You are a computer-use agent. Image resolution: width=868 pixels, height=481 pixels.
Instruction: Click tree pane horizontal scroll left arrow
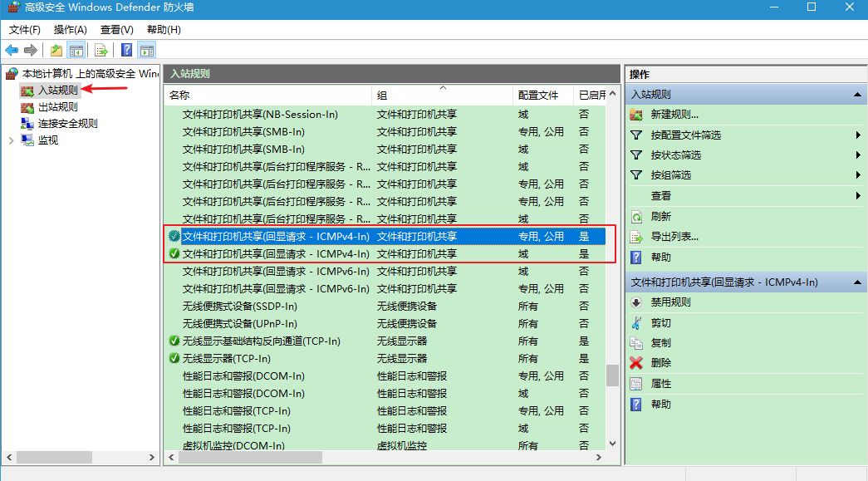[x=9, y=458]
